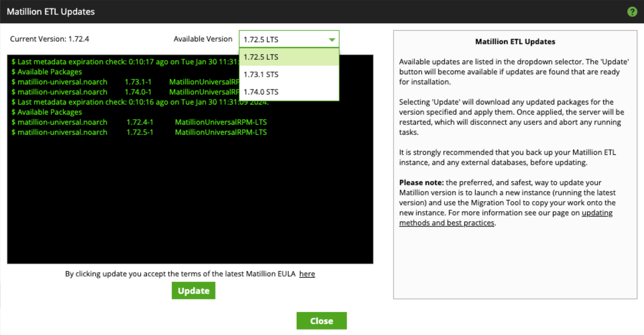The image size is (644, 335).
Task: Select 1.72.5 LTS from version list
Action: tap(289, 57)
